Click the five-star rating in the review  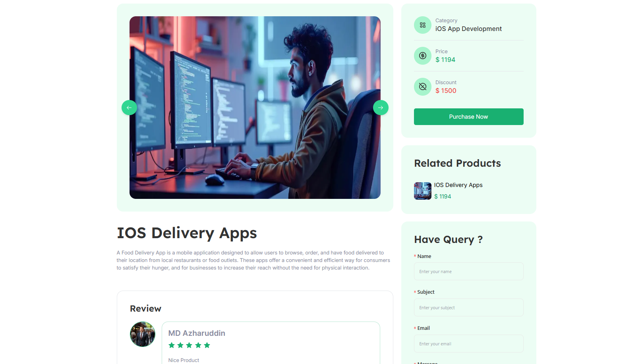189,345
